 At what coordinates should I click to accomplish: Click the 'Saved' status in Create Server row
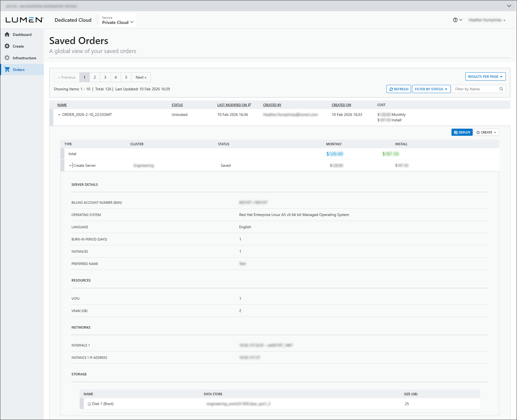(x=226, y=166)
